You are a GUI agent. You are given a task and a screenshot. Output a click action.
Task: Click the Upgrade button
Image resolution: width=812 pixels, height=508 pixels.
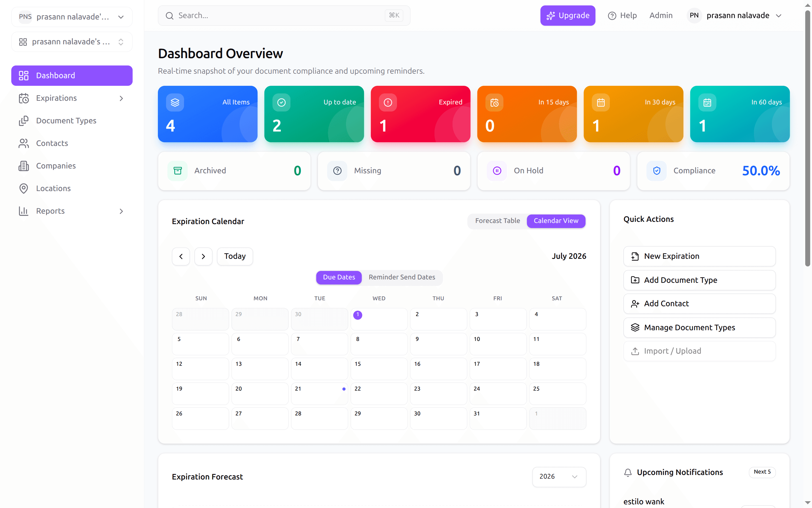point(568,16)
